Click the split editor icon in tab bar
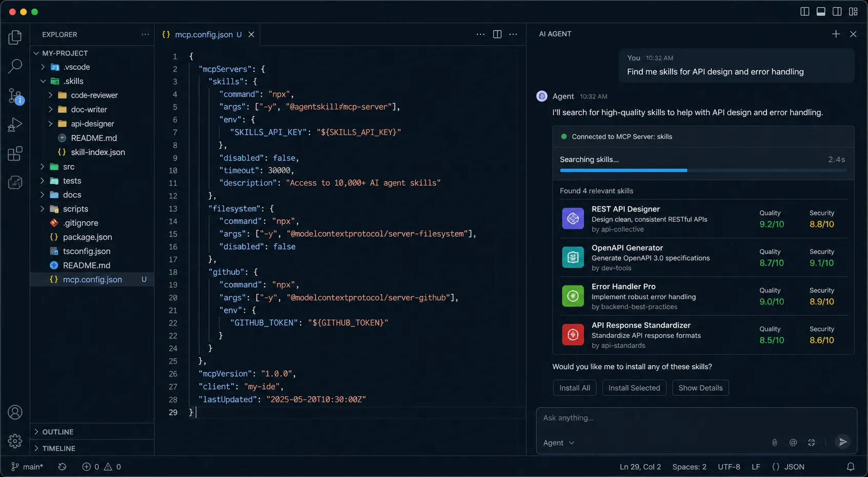This screenshot has width=868, height=477. 497,34
